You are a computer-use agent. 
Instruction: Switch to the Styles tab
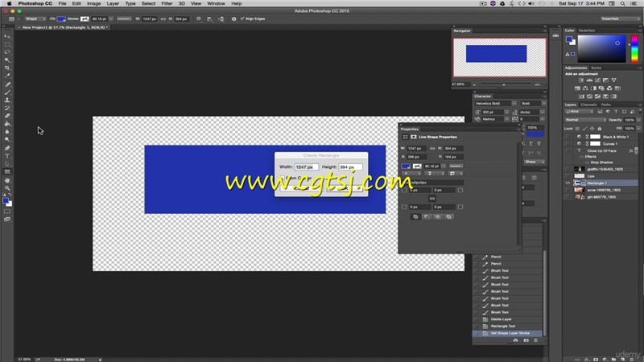point(597,68)
